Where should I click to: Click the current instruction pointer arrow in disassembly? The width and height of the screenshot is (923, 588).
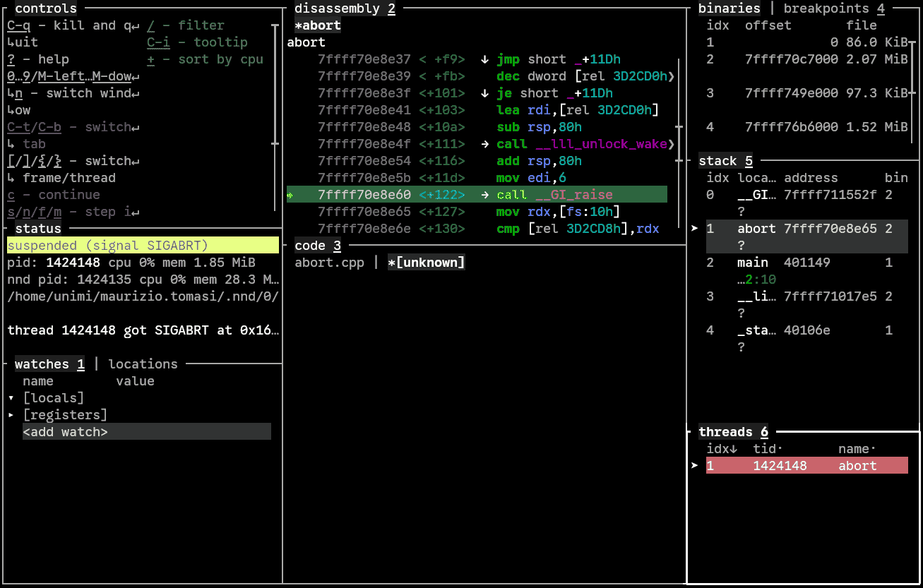point(290,195)
